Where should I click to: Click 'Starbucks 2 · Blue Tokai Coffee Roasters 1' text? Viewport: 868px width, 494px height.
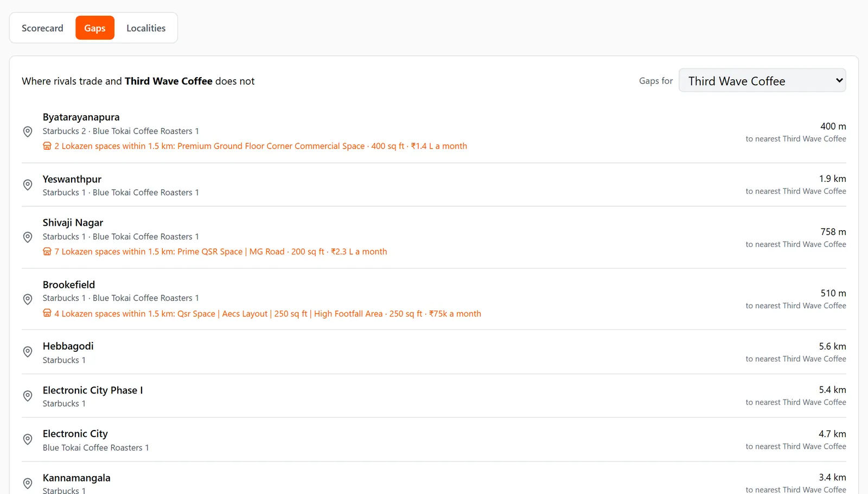pyautogui.click(x=120, y=131)
